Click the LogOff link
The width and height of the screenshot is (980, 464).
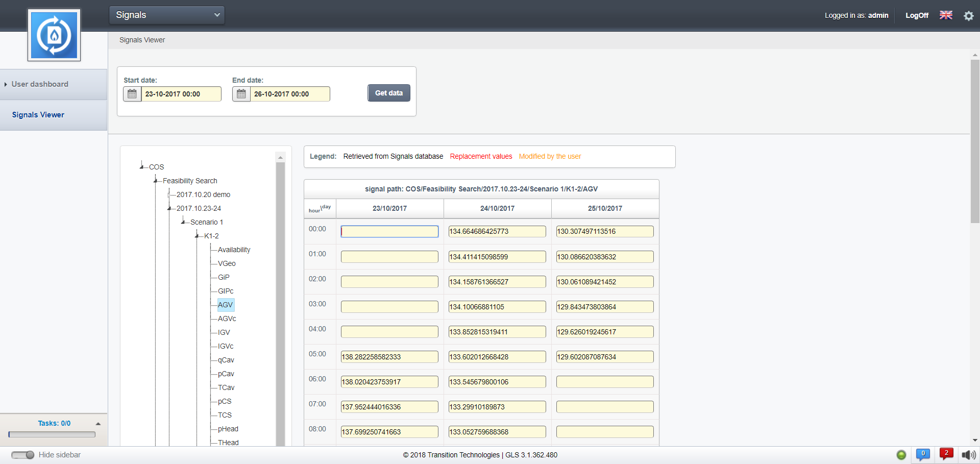tap(917, 15)
